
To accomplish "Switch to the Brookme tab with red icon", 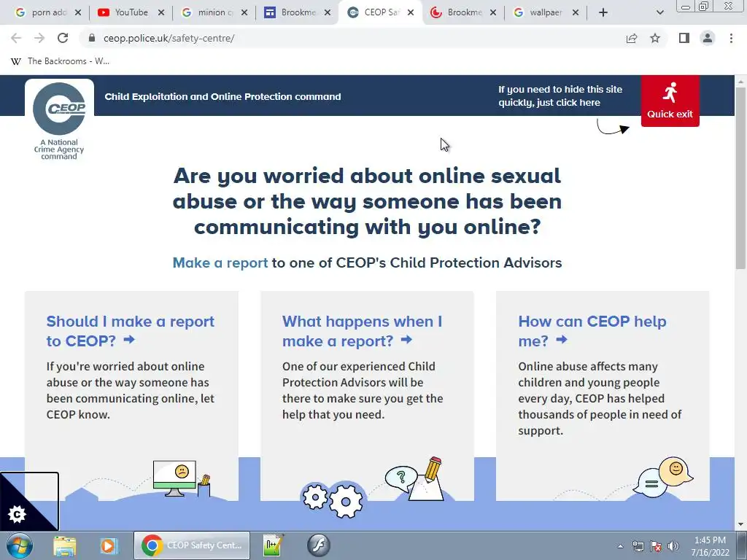I will [x=464, y=12].
